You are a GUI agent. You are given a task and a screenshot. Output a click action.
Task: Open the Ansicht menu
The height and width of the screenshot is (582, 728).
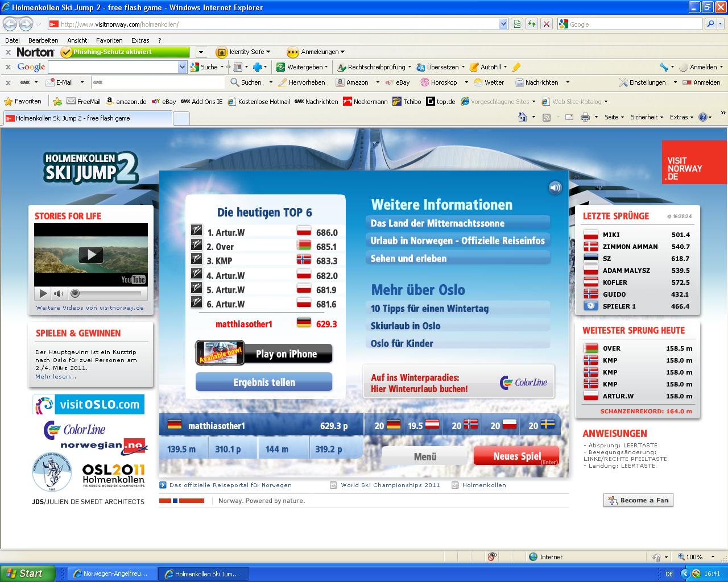pos(77,40)
